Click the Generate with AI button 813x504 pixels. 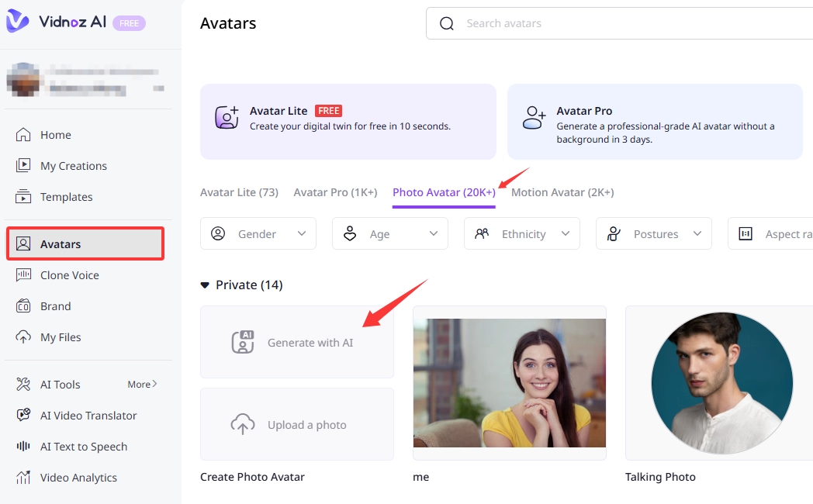(x=297, y=342)
